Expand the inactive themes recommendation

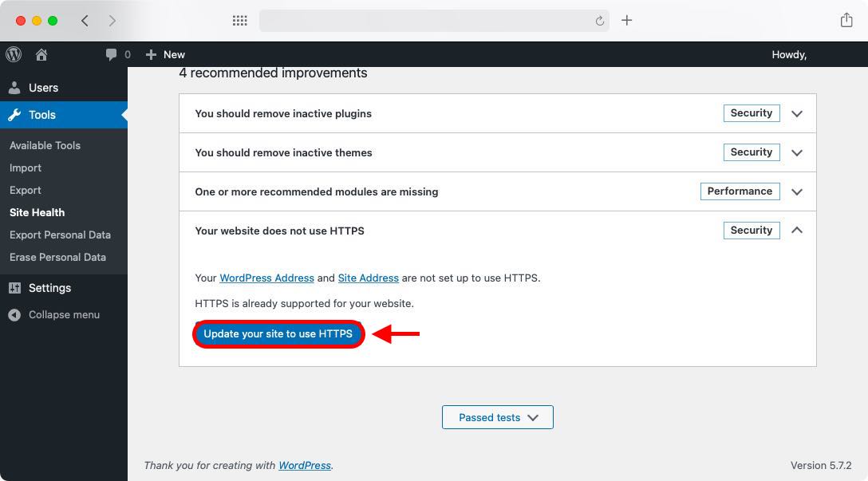click(x=796, y=152)
